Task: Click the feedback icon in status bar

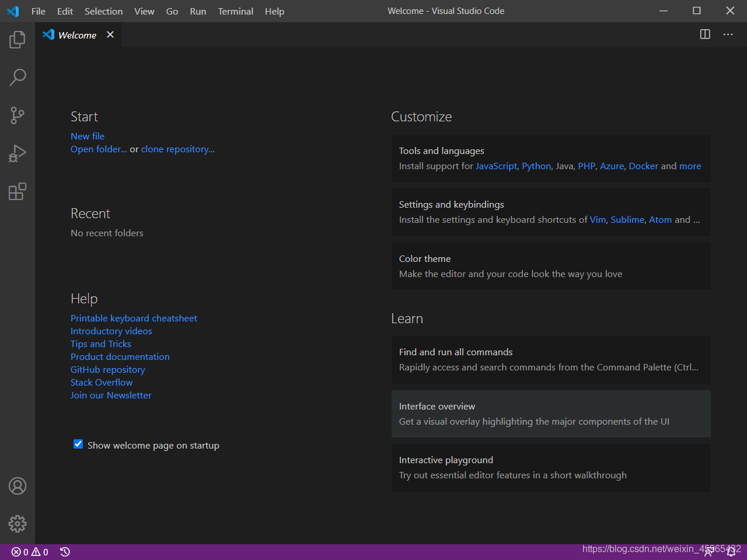Action: [708, 552]
